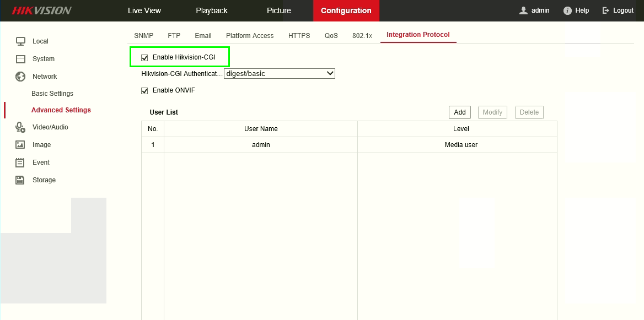Screen dimensions: 644x320
Task: Click the Logout link text
Action: [x=624, y=10]
